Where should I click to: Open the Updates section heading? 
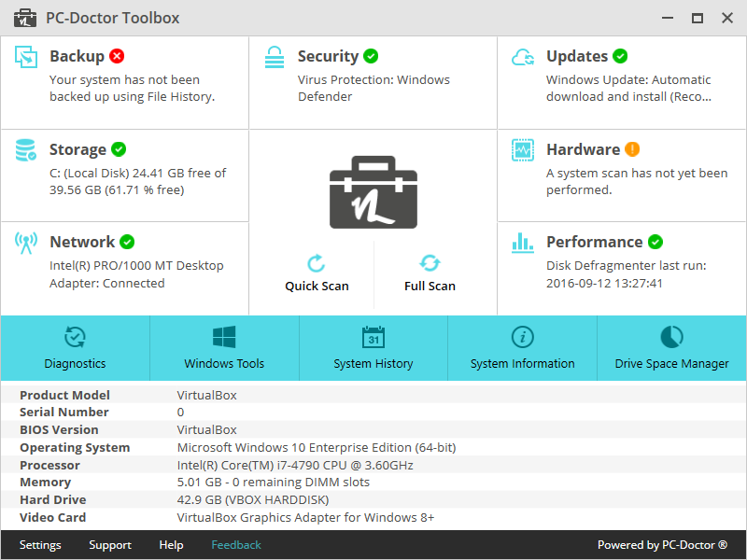point(577,56)
